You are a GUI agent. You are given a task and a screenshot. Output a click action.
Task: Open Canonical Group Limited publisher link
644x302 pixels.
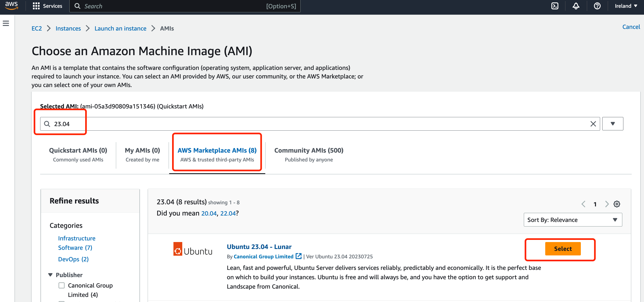(x=263, y=256)
